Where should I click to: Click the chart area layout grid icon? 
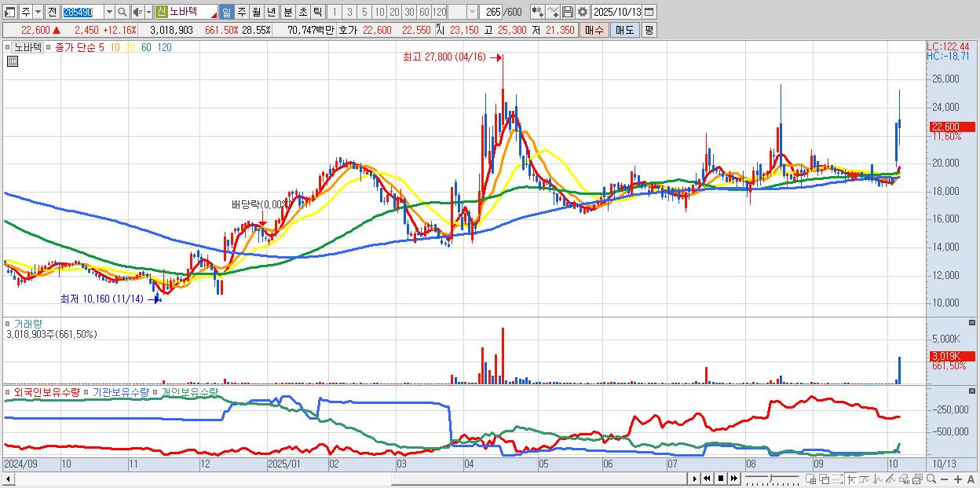810,479
